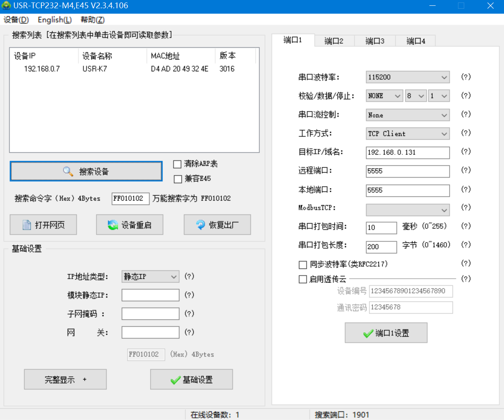
Task: Open the English(L) menu
Action: coord(55,20)
